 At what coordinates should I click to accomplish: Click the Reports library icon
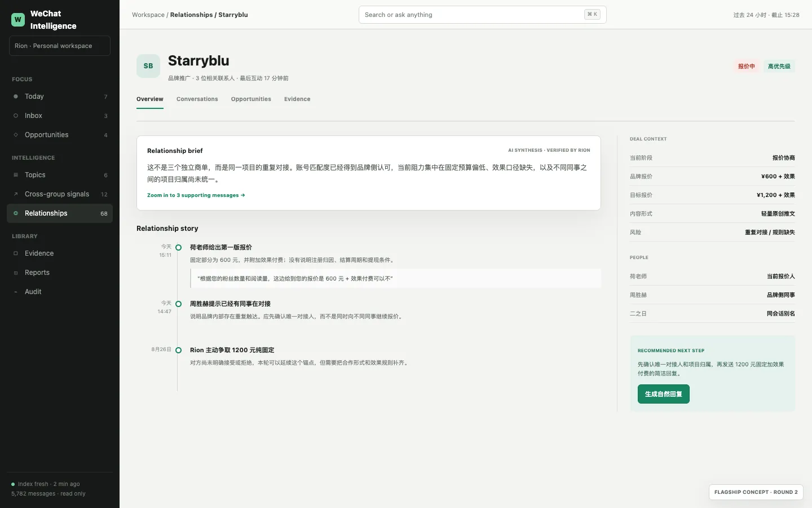(x=16, y=273)
